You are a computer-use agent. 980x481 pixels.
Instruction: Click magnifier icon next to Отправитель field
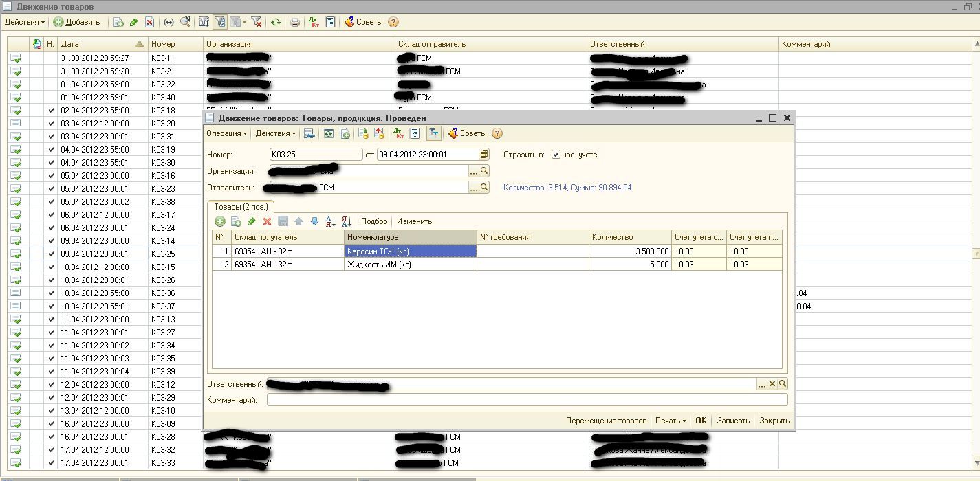tap(484, 187)
